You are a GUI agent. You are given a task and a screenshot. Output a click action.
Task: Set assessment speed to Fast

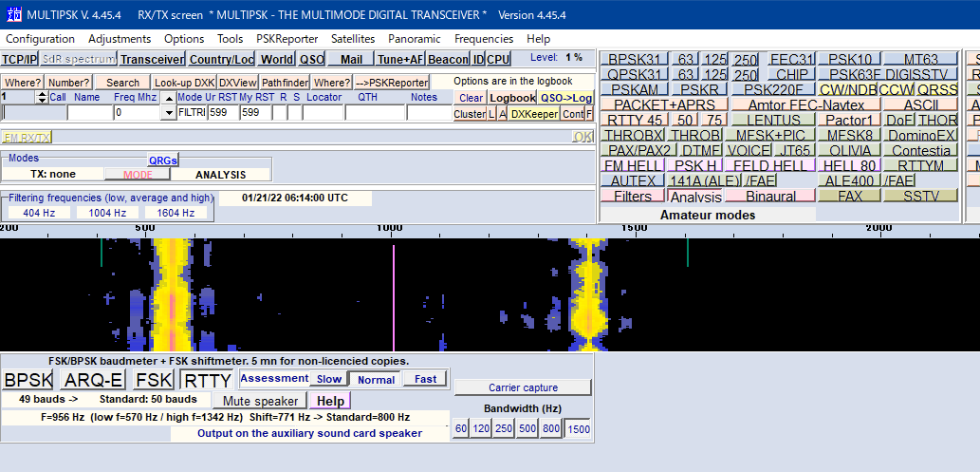coord(425,379)
